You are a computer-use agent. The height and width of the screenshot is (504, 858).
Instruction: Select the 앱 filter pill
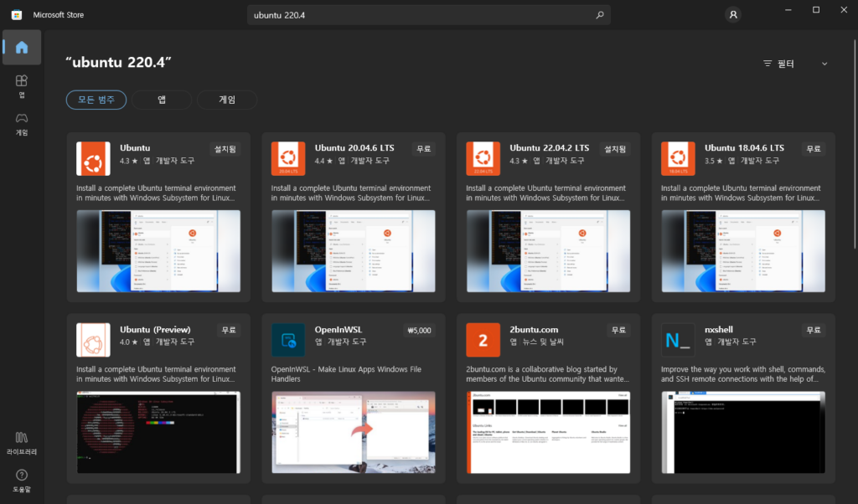(162, 100)
